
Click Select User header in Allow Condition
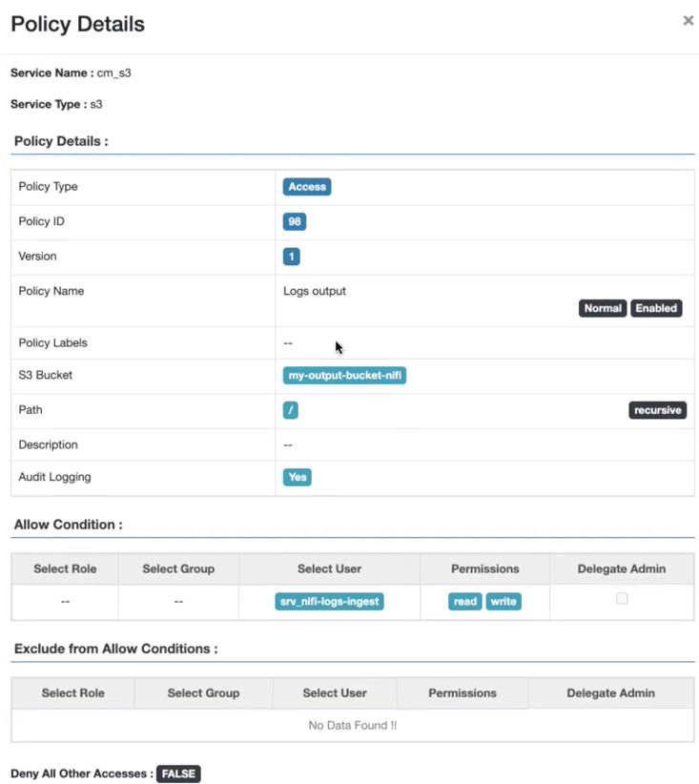coord(329,568)
